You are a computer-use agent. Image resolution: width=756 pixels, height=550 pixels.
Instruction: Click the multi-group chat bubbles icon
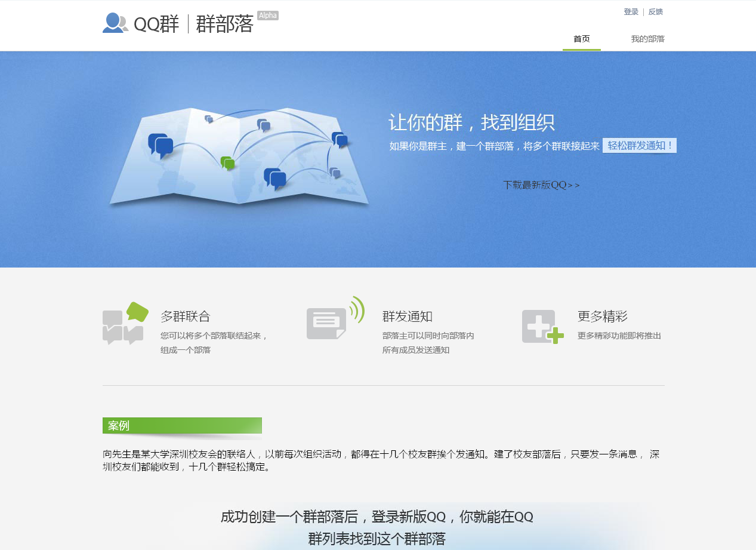[x=125, y=323]
